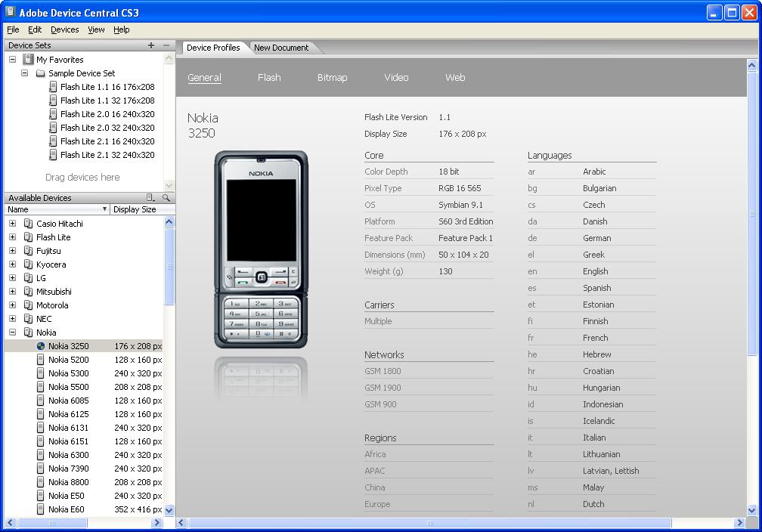Expand the NEC device group
This screenshot has height=532, width=762.
click(13, 319)
